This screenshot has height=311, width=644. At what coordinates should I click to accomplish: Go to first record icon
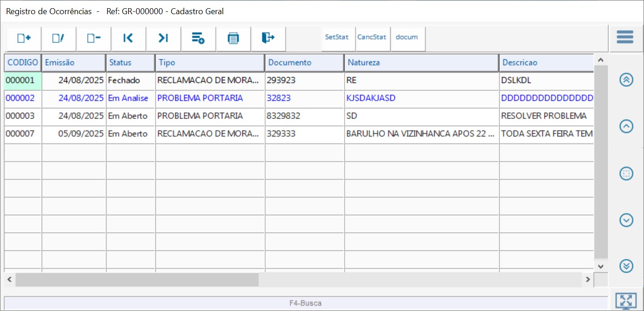[x=128, y=38]
